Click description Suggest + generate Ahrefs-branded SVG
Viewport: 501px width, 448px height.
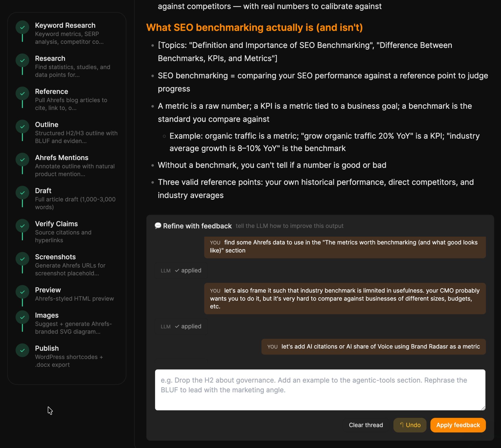[73, 328]
